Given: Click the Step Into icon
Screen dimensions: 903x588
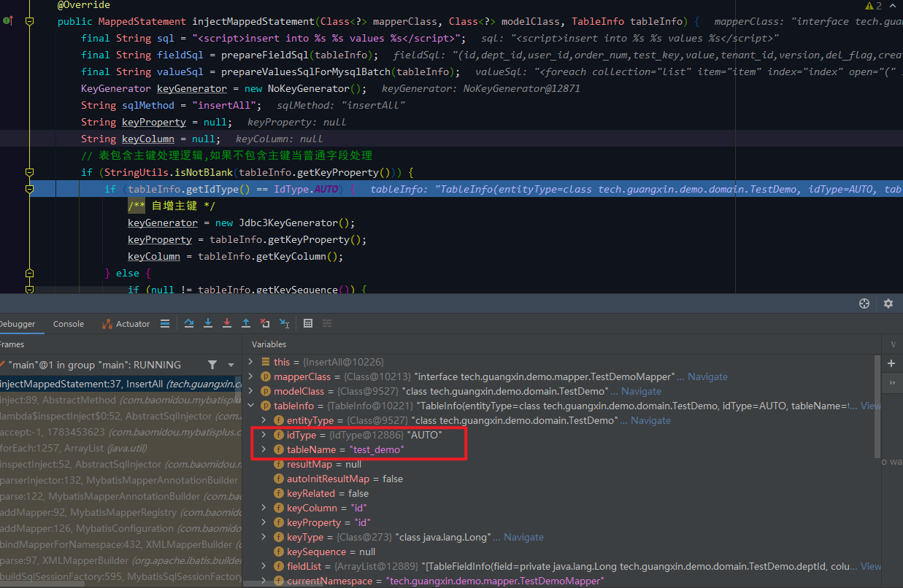Looking at the screenshot, I should pos(207,323).
